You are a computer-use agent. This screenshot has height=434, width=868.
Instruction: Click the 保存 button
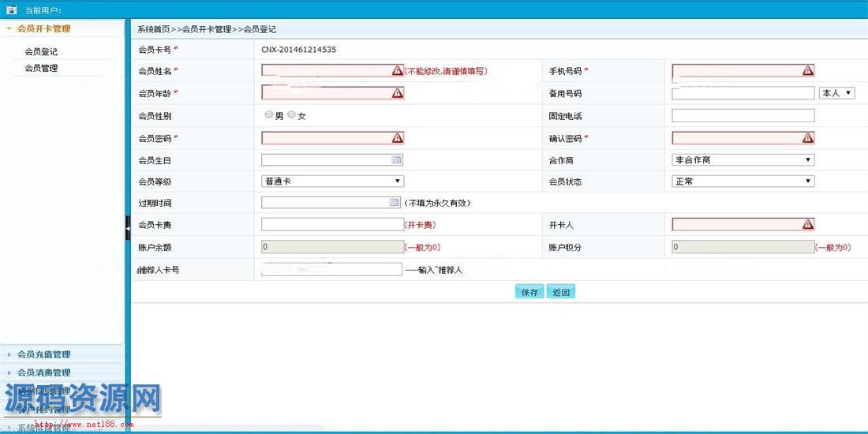click(x=529, y=292)
